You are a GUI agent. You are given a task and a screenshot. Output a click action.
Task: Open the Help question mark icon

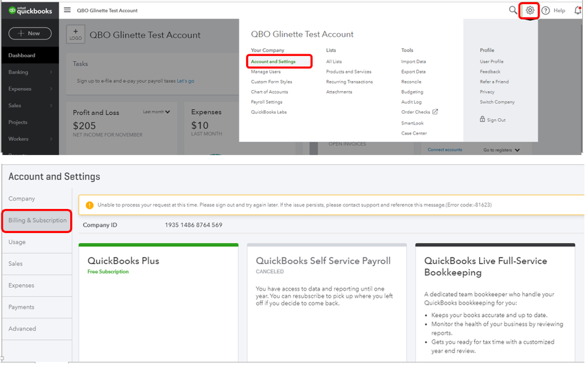[x=546, y=10]
